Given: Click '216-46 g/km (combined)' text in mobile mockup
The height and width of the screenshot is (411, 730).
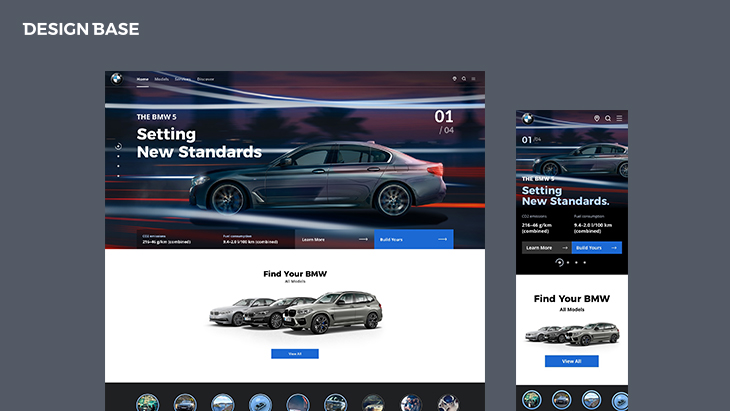Looking at the screenshot, I should [x=537, y=228].
